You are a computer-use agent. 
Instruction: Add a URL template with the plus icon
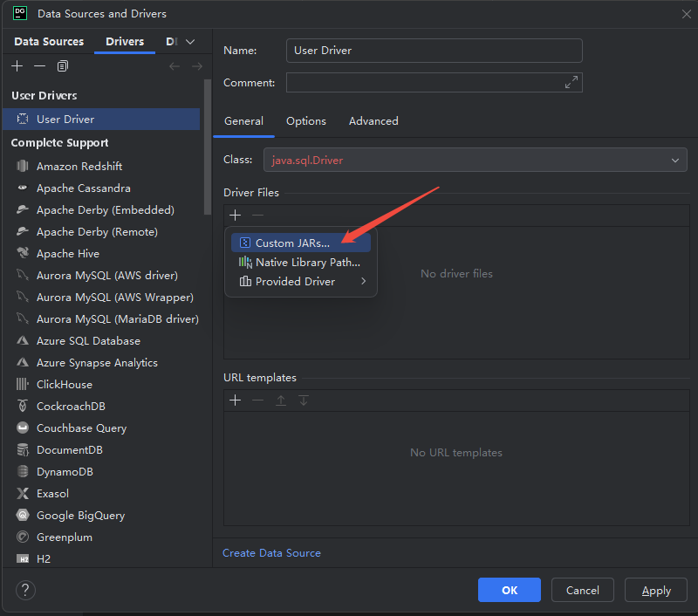pos(235,400)
